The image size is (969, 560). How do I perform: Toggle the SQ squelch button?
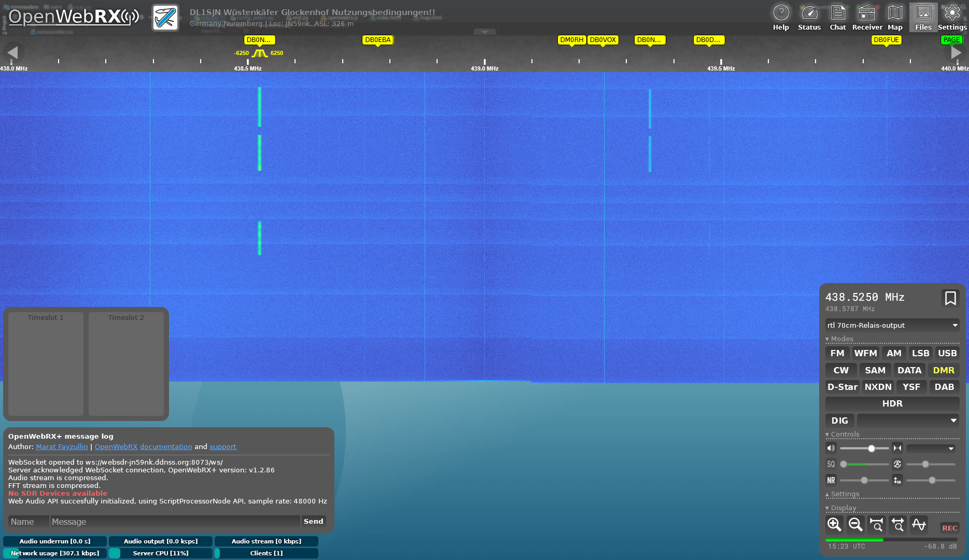tap(831, 464)
